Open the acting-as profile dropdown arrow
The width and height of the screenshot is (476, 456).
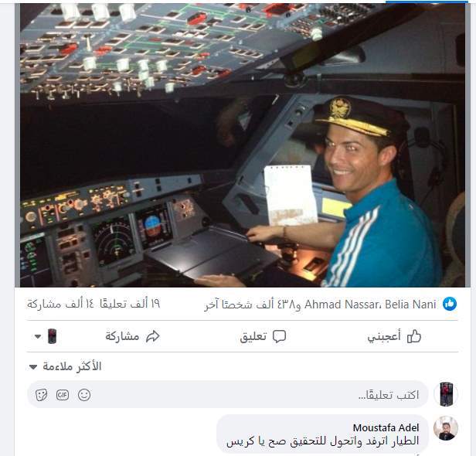point(38,336)
